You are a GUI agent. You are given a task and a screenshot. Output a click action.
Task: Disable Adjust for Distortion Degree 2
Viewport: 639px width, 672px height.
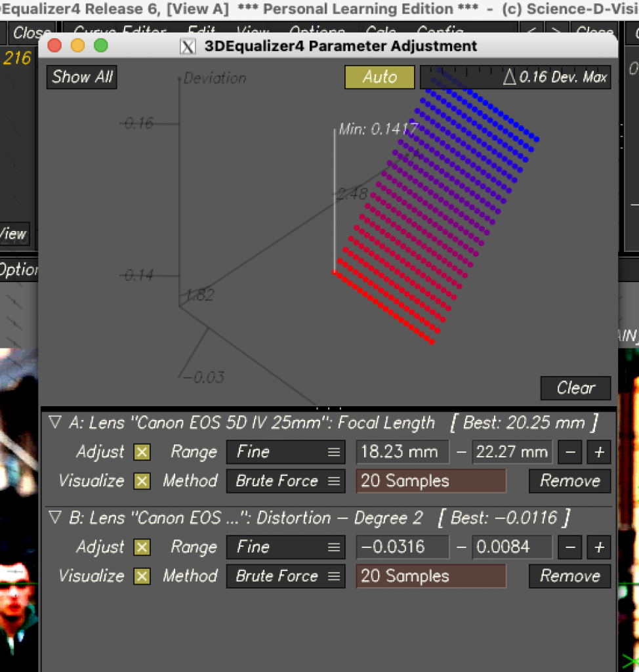(142, 547)
